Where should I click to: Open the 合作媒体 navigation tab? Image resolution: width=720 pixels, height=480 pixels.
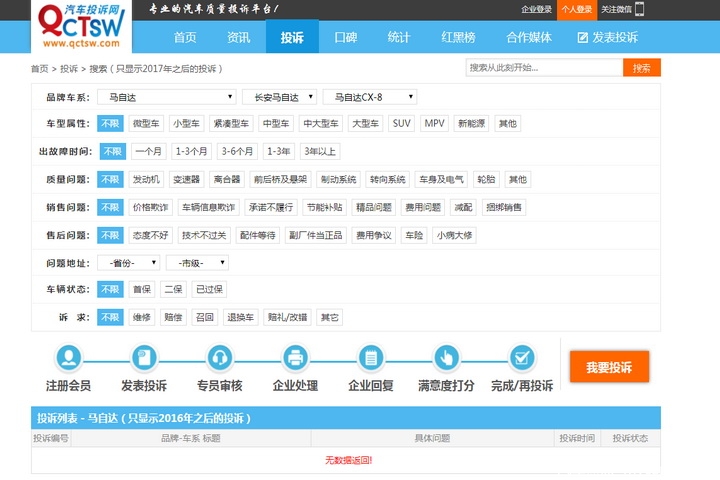(529, 38)
